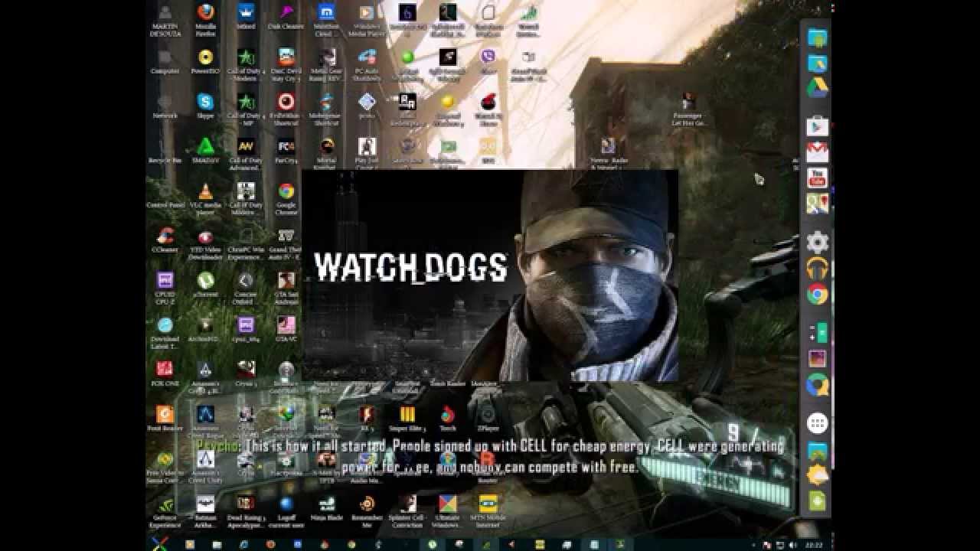Open the Far Cry 4 desktop shortcut

tap(286, 150)
